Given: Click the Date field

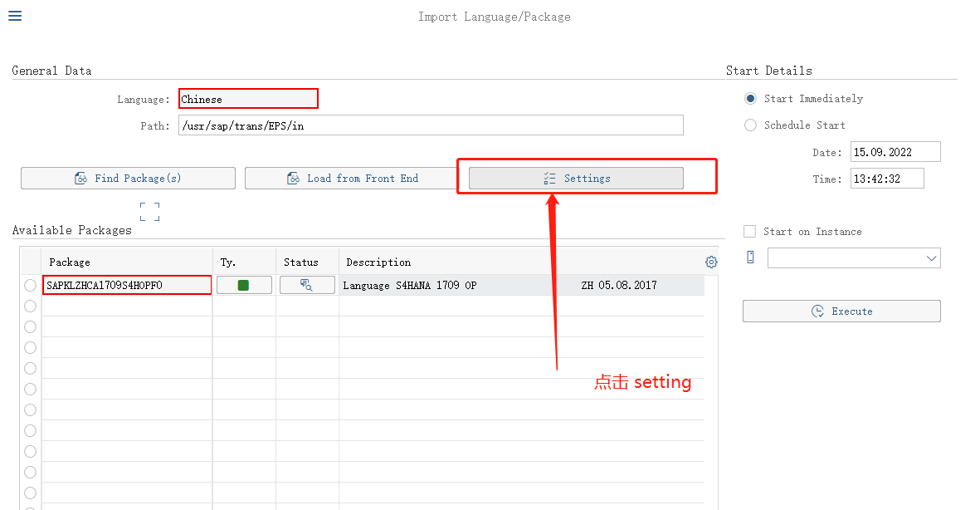Looking at the screenshot, I should [x=895, y=152].
